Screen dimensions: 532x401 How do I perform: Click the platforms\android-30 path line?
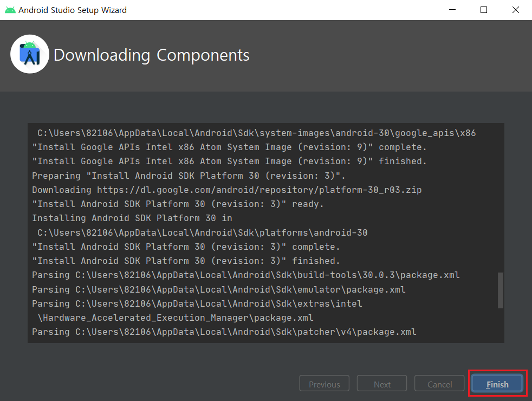coord(202,232)
